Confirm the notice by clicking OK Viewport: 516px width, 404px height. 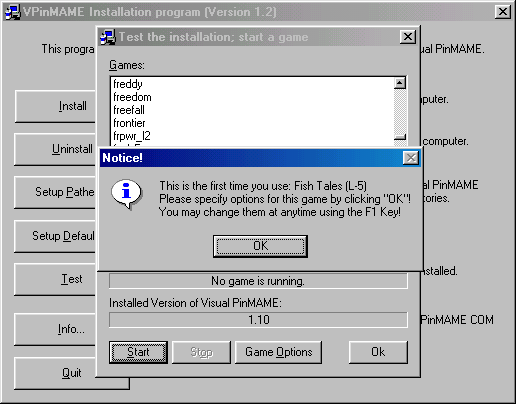click(x=260, y=246)
